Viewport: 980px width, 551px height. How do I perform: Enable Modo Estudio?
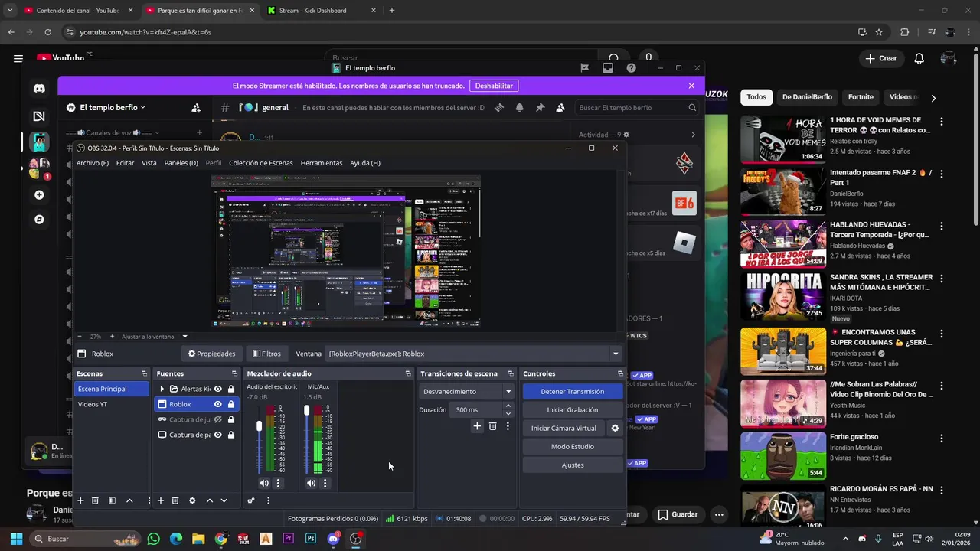573,446
